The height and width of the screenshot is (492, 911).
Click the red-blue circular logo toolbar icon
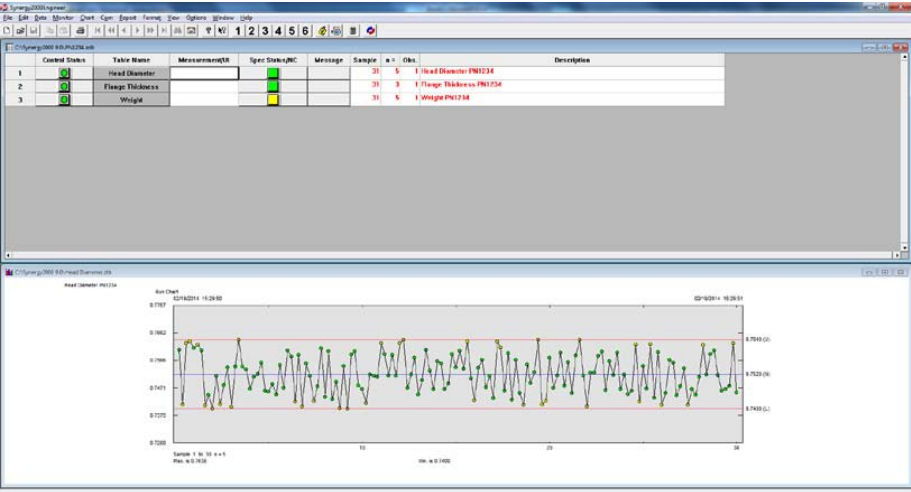click(371, 30)
